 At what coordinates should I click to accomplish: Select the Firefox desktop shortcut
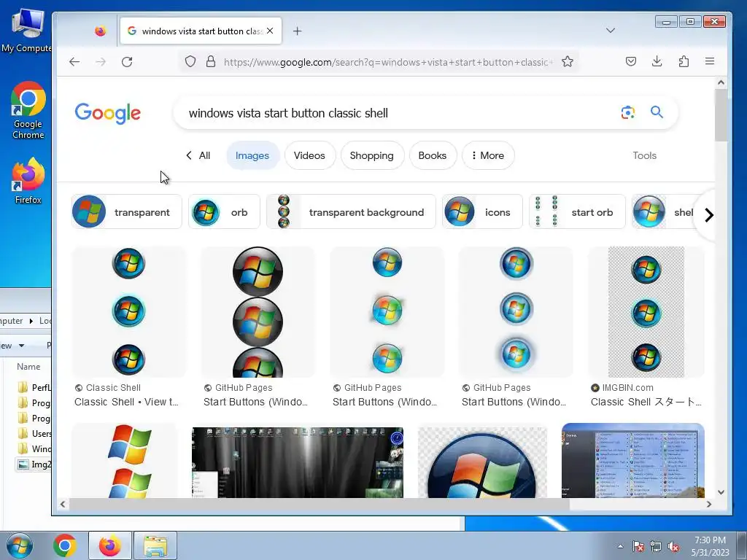point(28,181)
